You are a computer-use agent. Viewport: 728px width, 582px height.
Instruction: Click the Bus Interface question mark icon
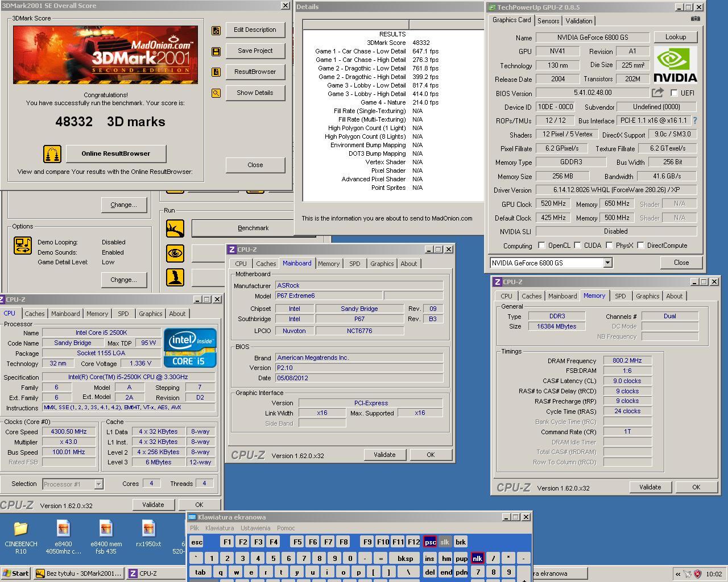[x=694, y=120]
